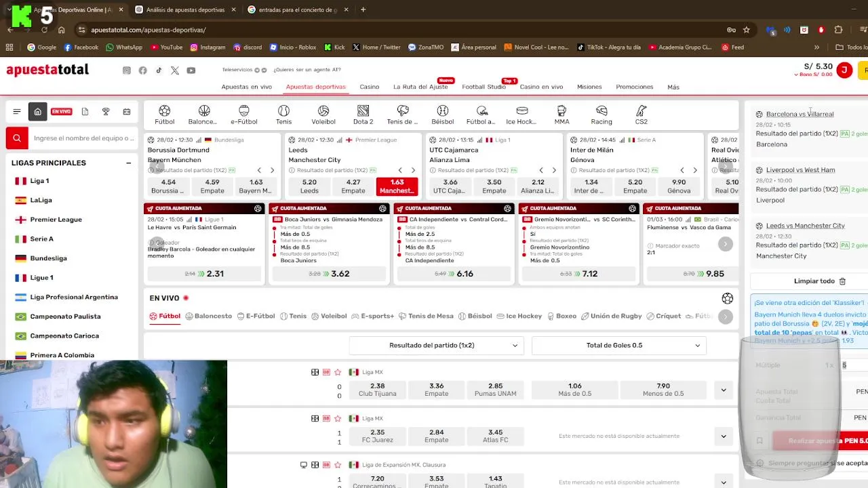Open apuestatotal Instagram social icon
The width and height of the screenshot is (868, 488).
(x=127, y=70)
